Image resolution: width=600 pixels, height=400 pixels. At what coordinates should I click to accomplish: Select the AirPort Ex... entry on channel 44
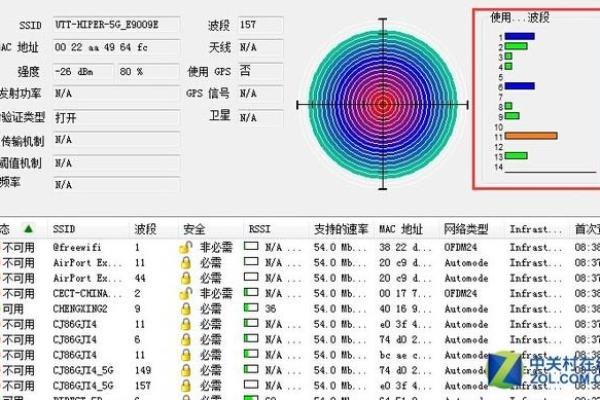(87, 278)
